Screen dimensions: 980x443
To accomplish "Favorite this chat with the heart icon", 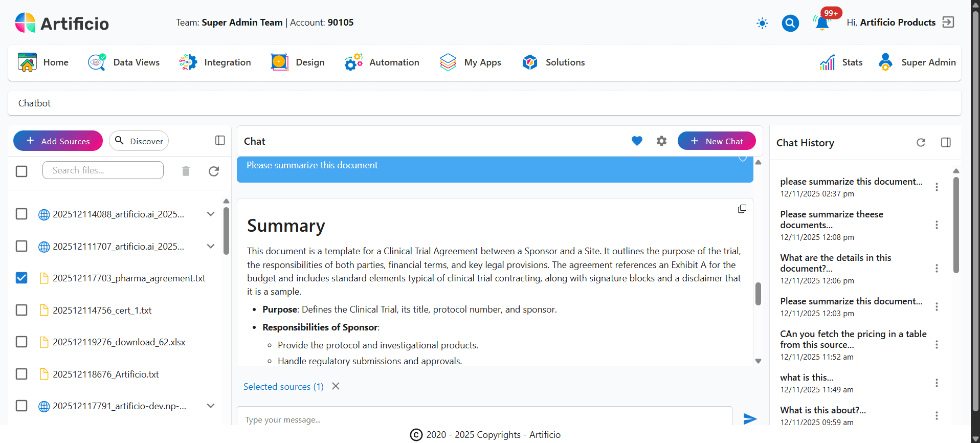I will (x=637, y=141).
